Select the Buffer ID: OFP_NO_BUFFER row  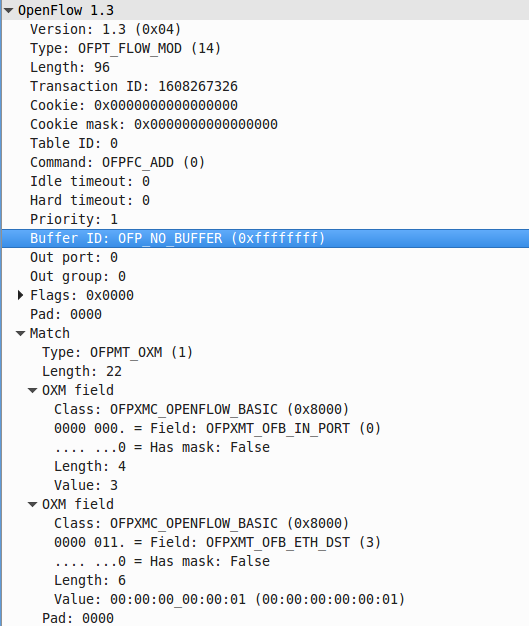click(265, 238)
